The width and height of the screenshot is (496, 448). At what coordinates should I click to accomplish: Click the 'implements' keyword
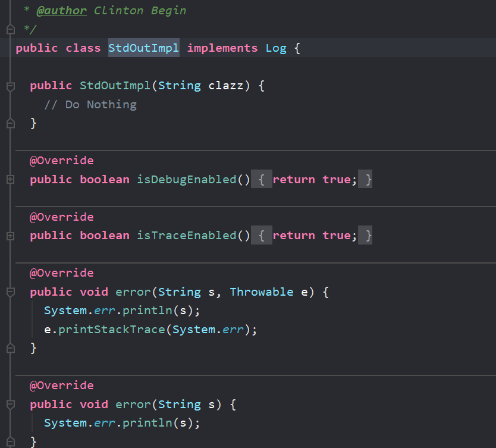(222, 48)
